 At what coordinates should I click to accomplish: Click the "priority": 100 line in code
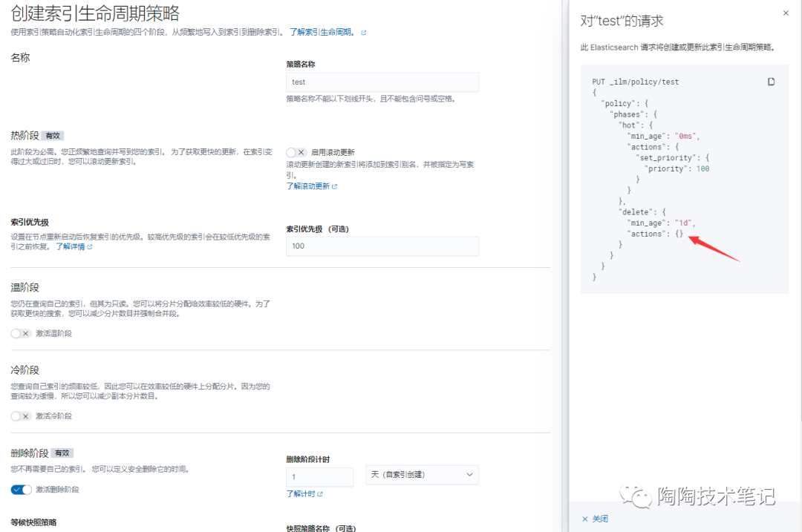(x=677, y=168)
